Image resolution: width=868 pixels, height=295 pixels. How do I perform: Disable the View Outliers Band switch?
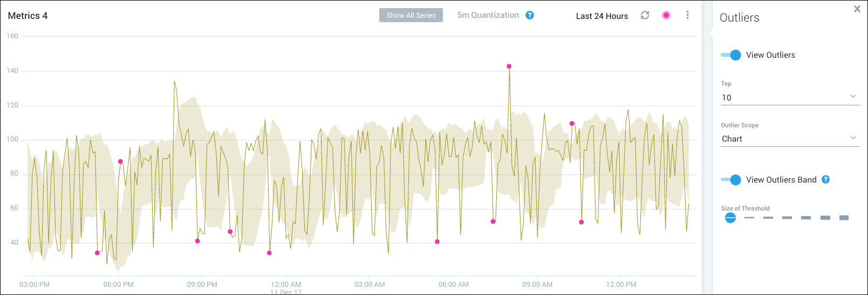(732, 180)
